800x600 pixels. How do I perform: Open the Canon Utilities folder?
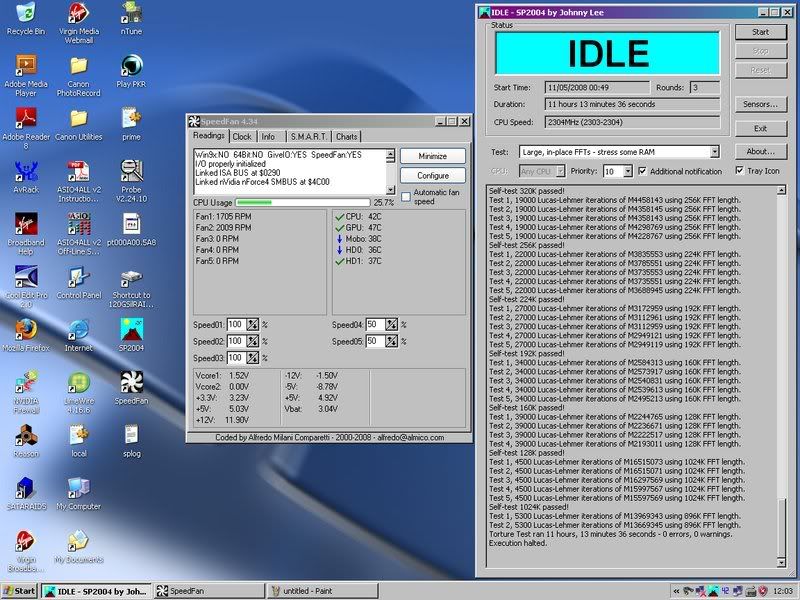tap(79, 124)
